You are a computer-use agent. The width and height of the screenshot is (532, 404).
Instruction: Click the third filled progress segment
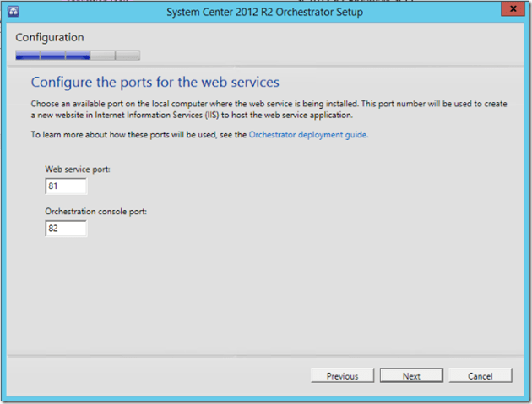78,56
